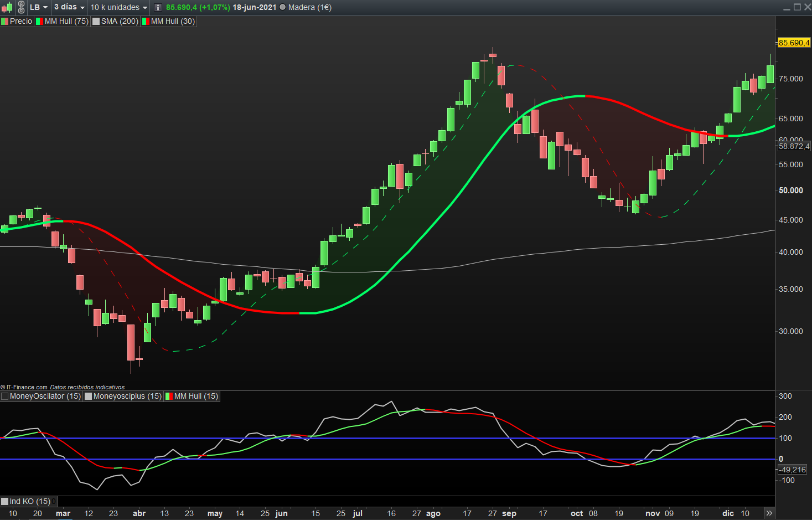Screen dimensions: 812x520
Task: Click the -49,216 oscillator value label
Action: pos(793,470)
